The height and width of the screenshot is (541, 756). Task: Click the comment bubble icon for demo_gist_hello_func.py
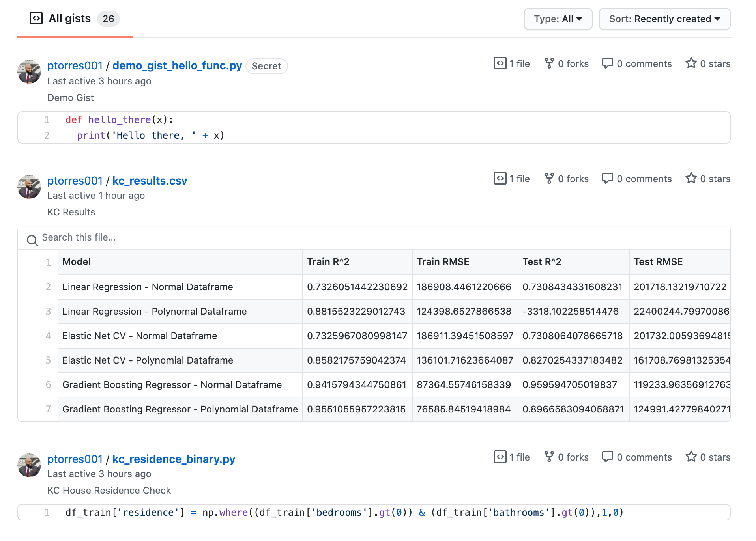pos(607,63)
